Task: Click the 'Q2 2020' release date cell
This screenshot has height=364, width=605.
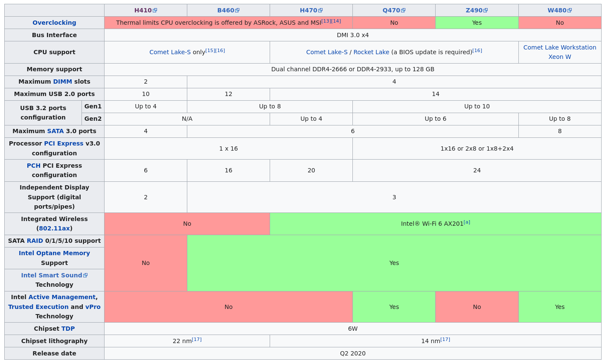Action: (x=353, y=353)
